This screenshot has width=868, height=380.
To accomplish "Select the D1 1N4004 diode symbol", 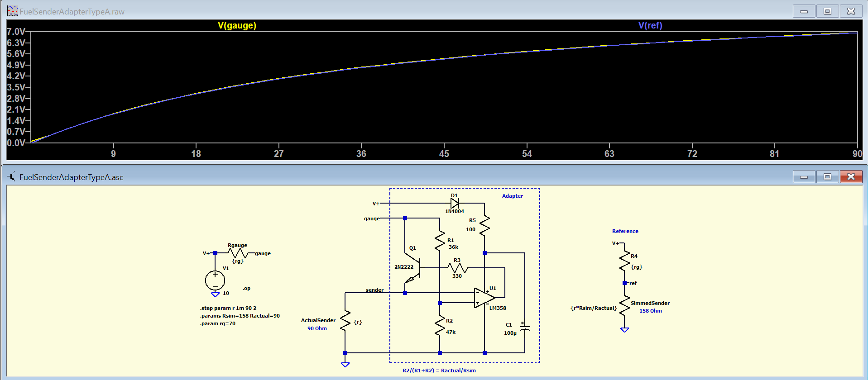I will tap(455, 204).
